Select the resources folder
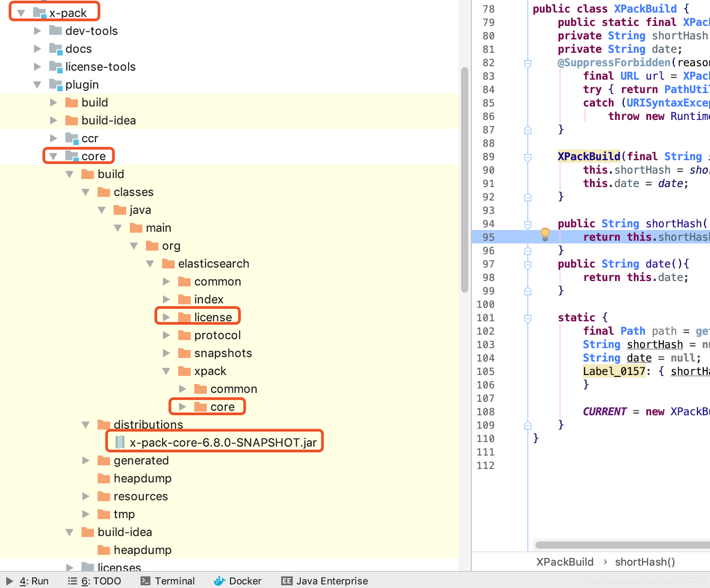 pos(141,496)
